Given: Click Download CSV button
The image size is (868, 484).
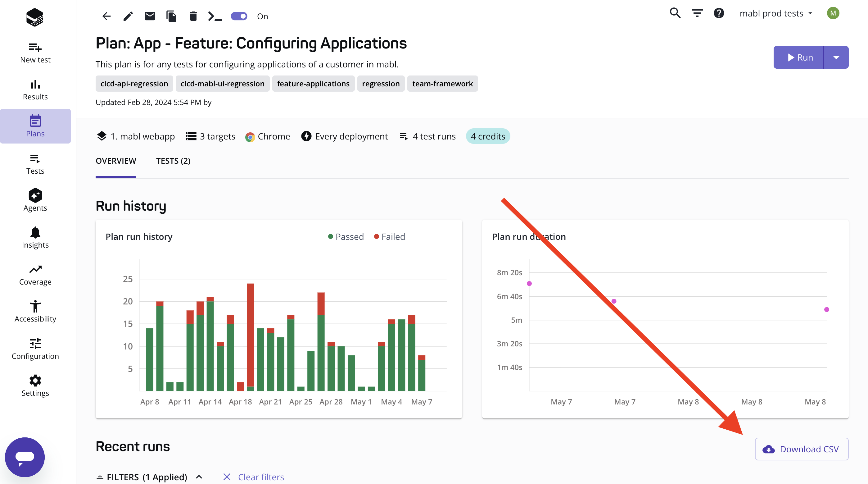Looking at the screenshot, I should click(802, 449).
